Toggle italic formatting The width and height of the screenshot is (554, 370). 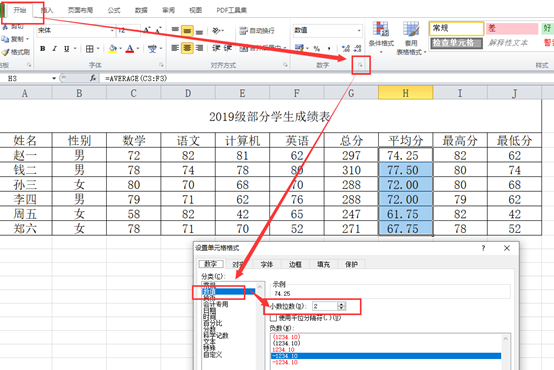coord(54,49)
